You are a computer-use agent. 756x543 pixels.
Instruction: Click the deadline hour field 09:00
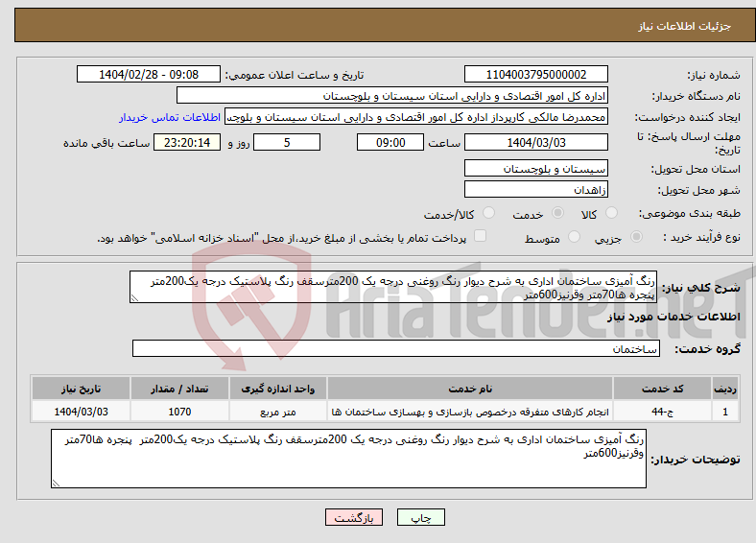point(390,142)
